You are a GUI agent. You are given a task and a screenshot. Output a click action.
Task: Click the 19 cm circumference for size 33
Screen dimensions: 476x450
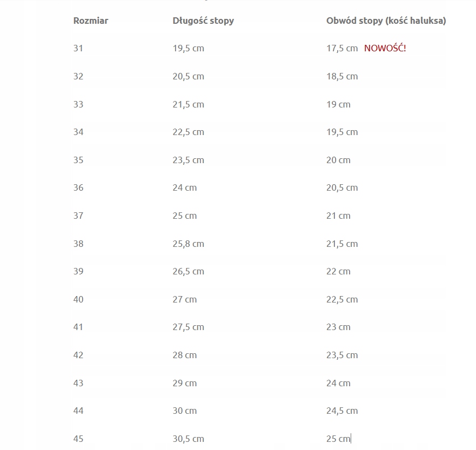click(x=338, y=104)
